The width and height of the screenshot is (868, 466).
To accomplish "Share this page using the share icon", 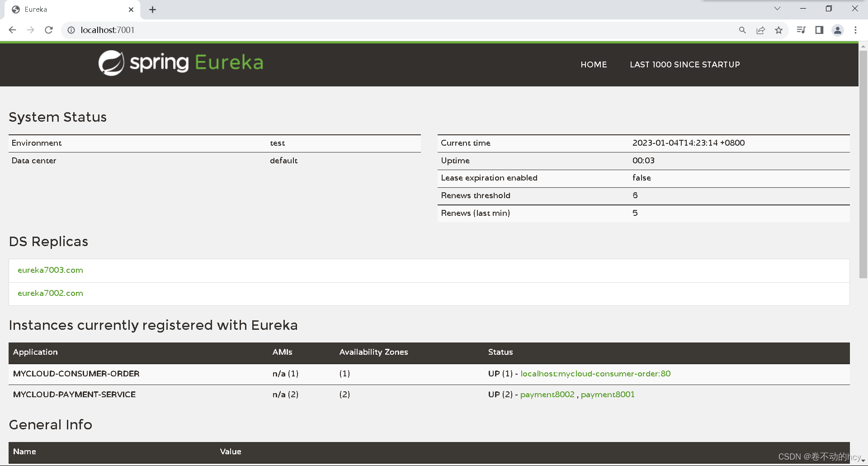I will 760,30.
